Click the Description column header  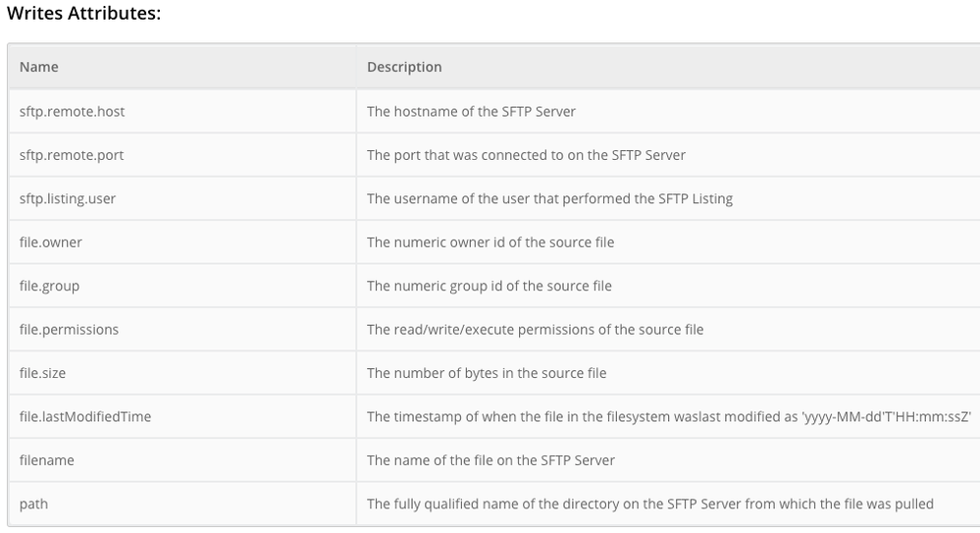click(404, 67)
